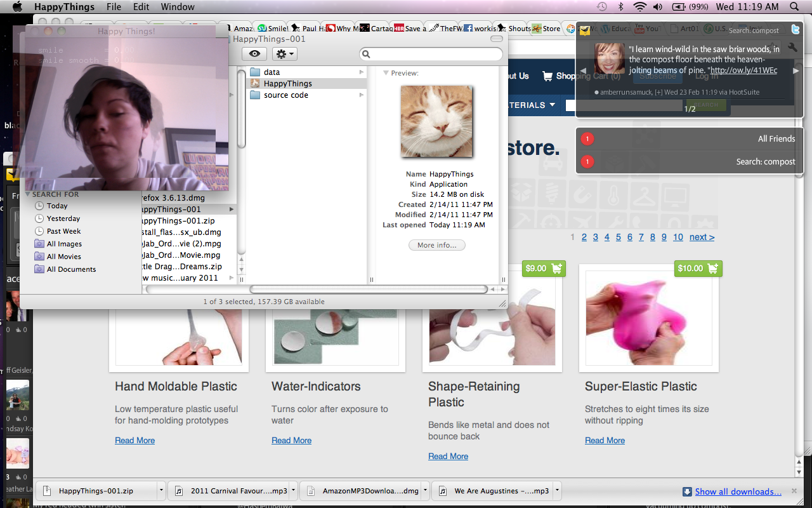Viewport: 812px width, 508px height.
Task: Open dropdown arrow for HappyThings-001.zip download
Action: pyautogui.click(x=162, y=491)
